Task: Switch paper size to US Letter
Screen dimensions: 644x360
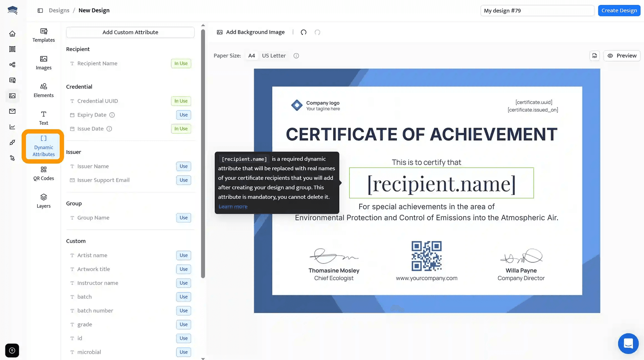Action: [x=274, y=56]
